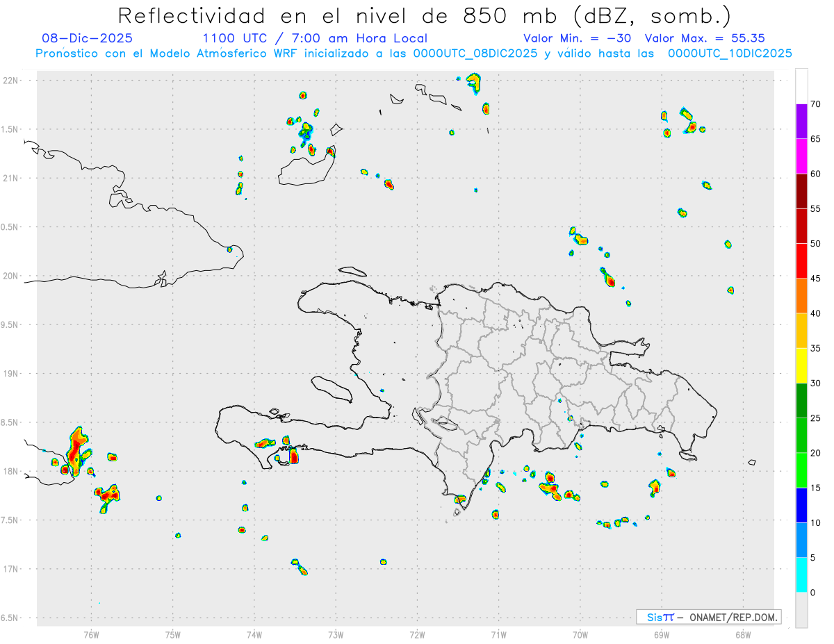Screen dimensions: 834x644
Task: Click the '68W' longitude axis label
Action: [743, 634]
